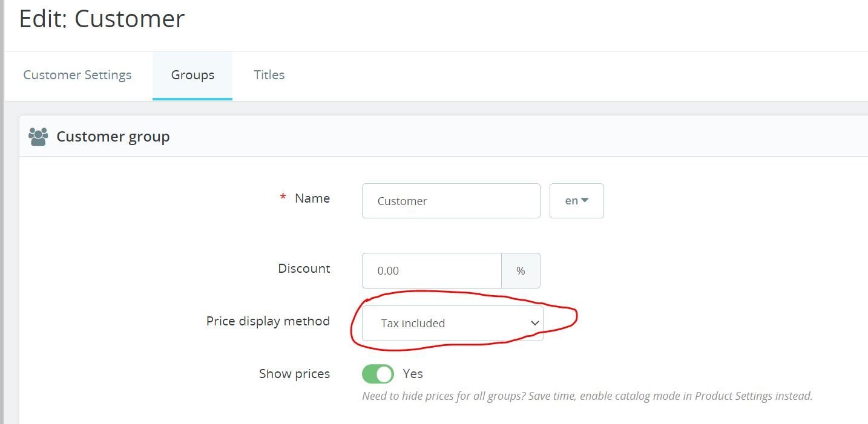
Task: Click the red required asterisk beside Name
Action: 283,198
